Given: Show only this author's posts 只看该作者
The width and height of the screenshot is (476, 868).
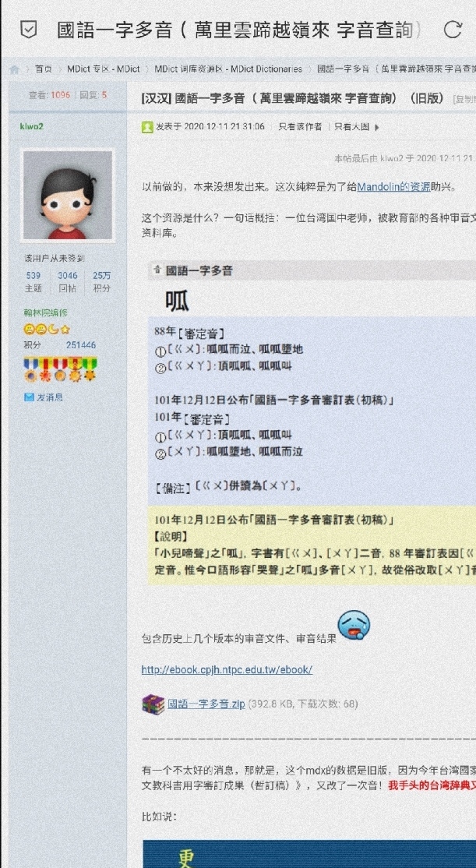Looking at the screenshot, I should (299, 127).
